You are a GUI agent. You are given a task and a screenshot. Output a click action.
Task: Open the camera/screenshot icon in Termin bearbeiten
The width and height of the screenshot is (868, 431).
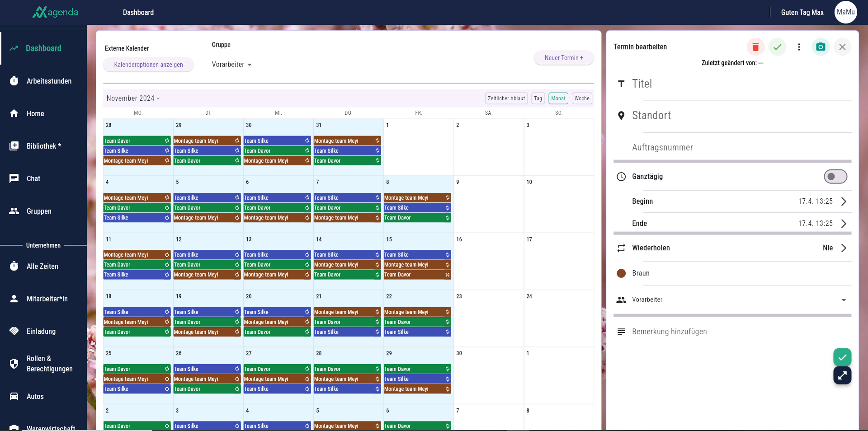tap(821, 47)
